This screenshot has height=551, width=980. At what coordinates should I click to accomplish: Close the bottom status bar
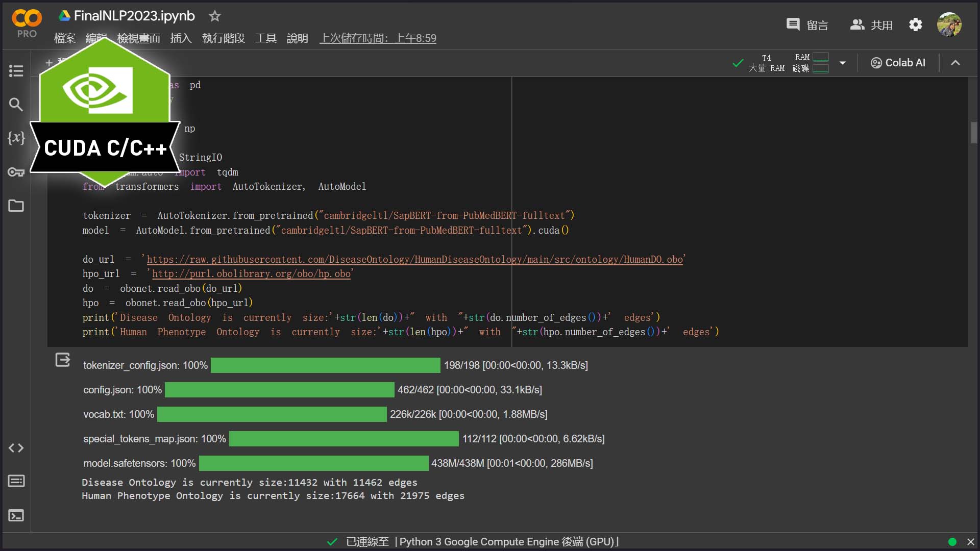(x=970, y=542)
